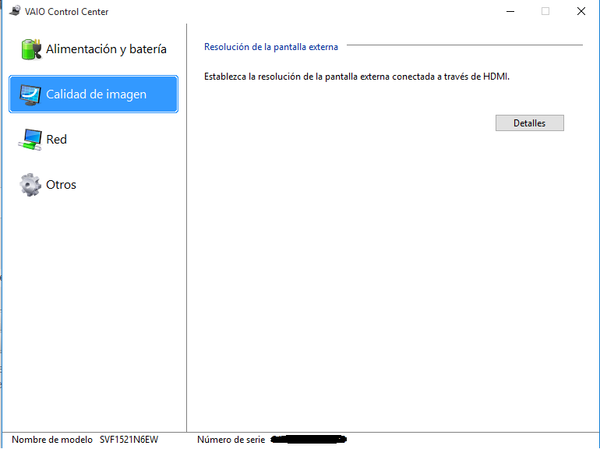Click the network computer icon beside Red
Screen dimensions: 600x450
[x=31, y=140]
